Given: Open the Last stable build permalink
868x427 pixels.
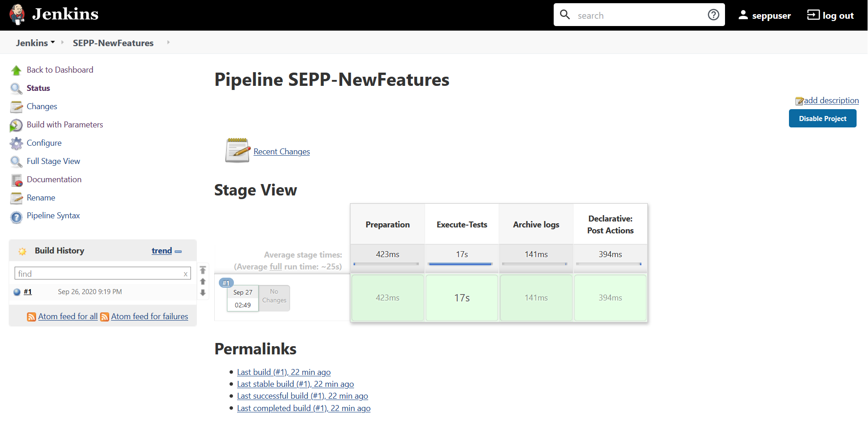Looking at the screenshot, I should click(295, 384).
